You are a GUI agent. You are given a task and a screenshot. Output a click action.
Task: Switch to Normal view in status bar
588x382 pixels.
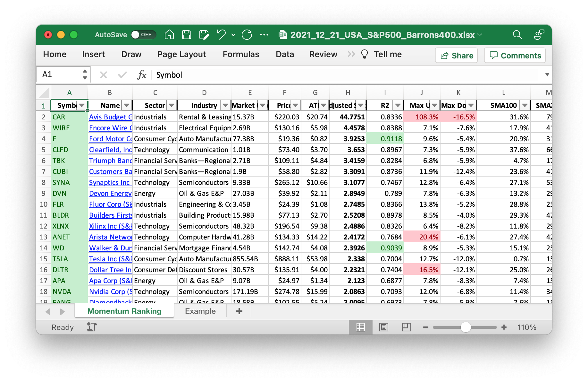[x=361, y=327]
